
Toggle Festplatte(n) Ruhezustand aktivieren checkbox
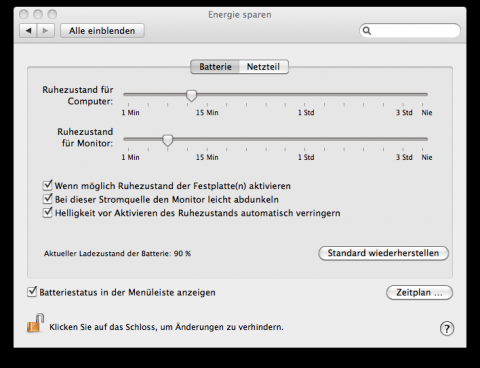tap(48, 185)
